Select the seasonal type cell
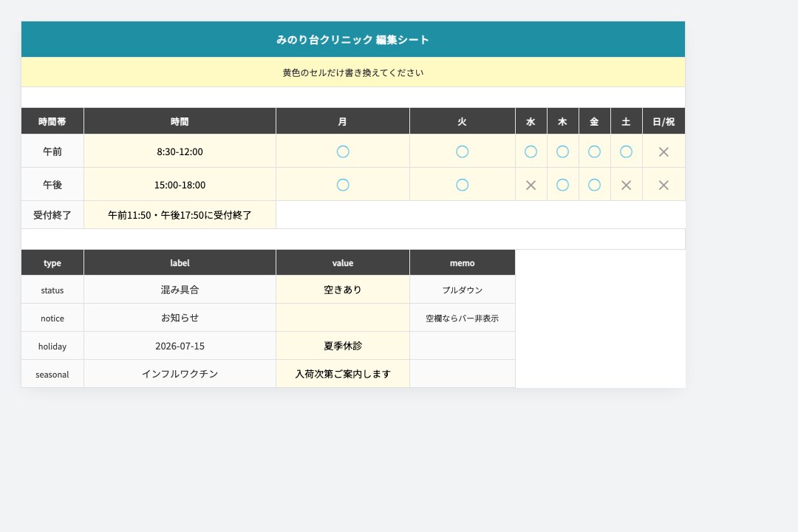798x532 pixels. coord(52,374)
